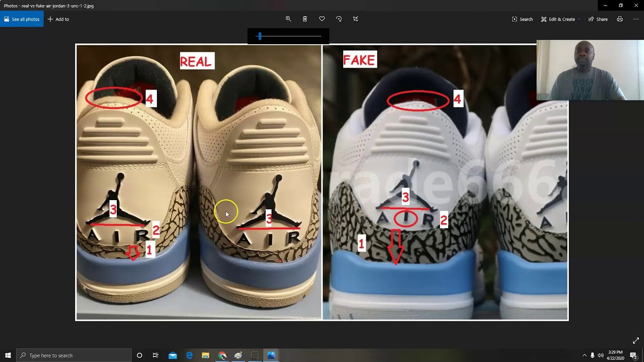The image size is (644, 362).
Task: Add photo to favorites with heart icon
Action: tap(322, 19)
